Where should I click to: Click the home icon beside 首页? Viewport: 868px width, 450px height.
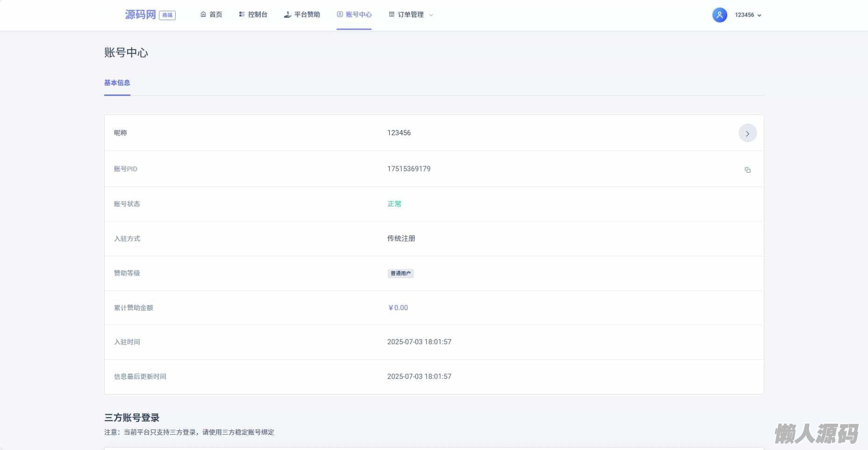point(203,15)
